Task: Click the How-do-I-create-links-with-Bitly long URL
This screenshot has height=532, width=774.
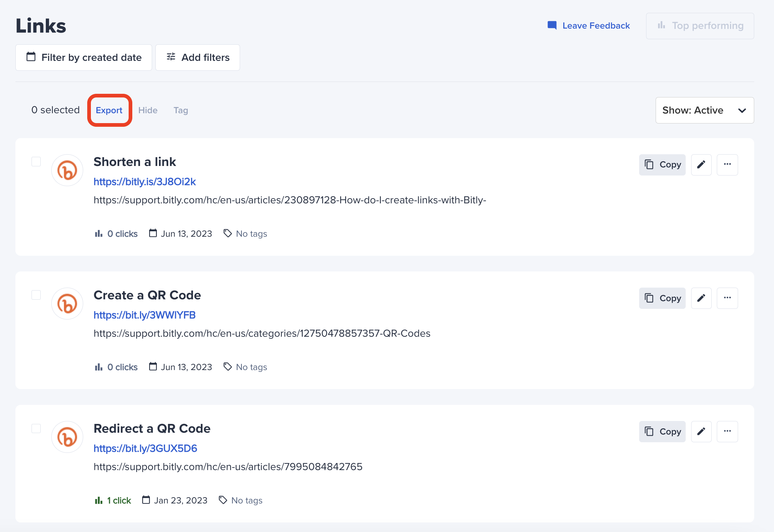Action: (290, 200)
